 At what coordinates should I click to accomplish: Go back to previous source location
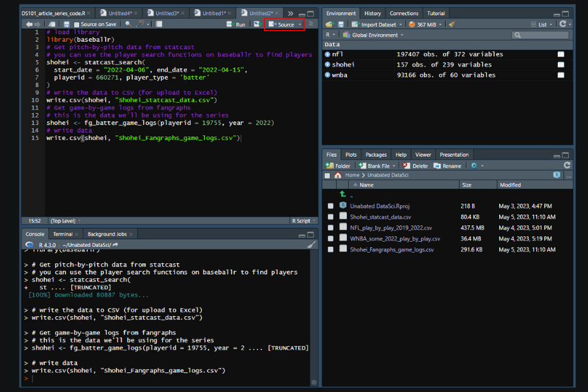pos(29,24)
